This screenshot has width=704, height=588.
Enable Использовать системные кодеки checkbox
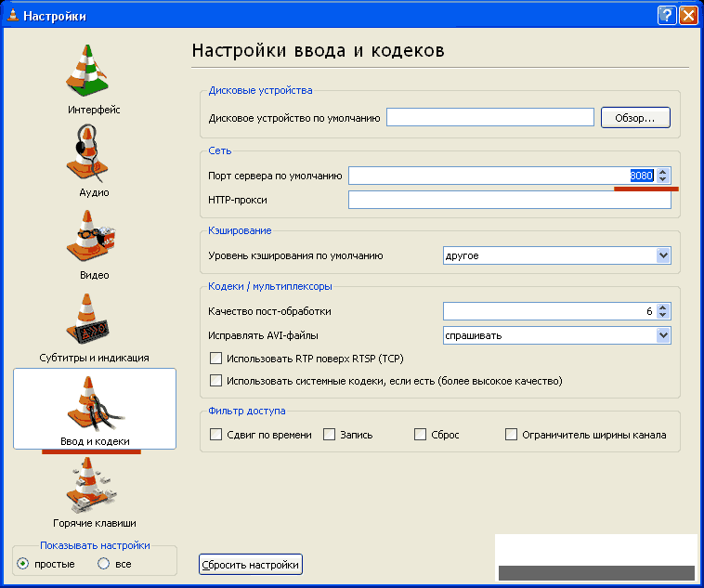pos(216,381)
